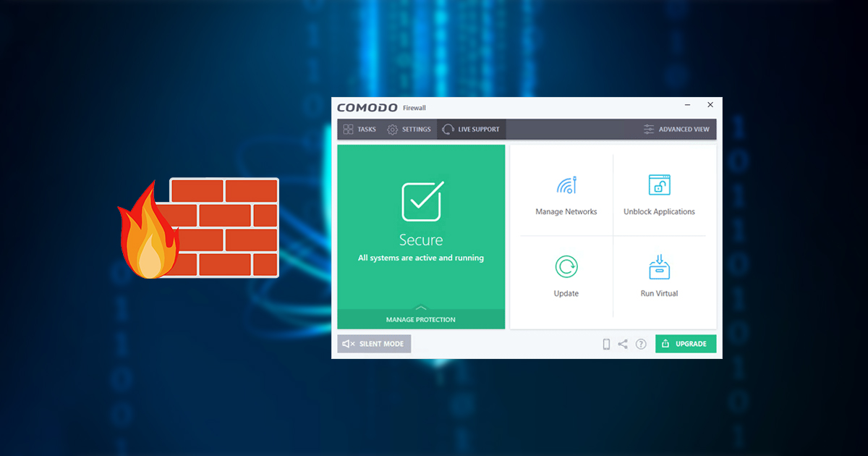Click the Manage Networks wireless icon
The image size is (868, 456).
coord(566,185)
